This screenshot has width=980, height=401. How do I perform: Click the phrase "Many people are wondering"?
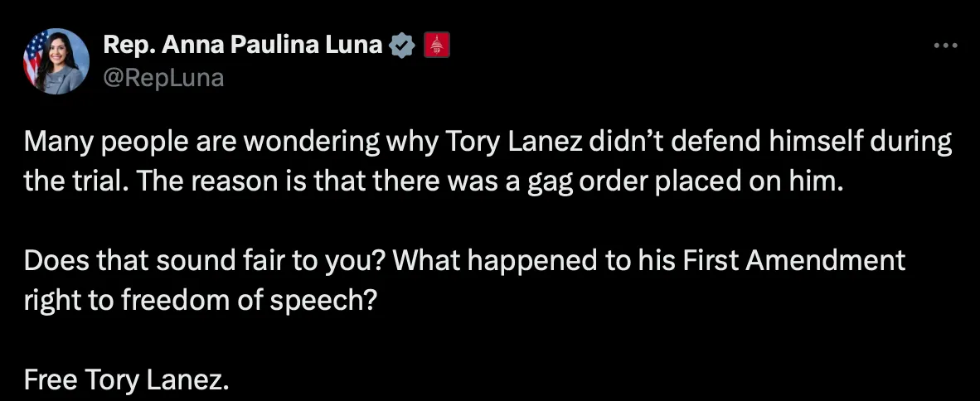201,143
